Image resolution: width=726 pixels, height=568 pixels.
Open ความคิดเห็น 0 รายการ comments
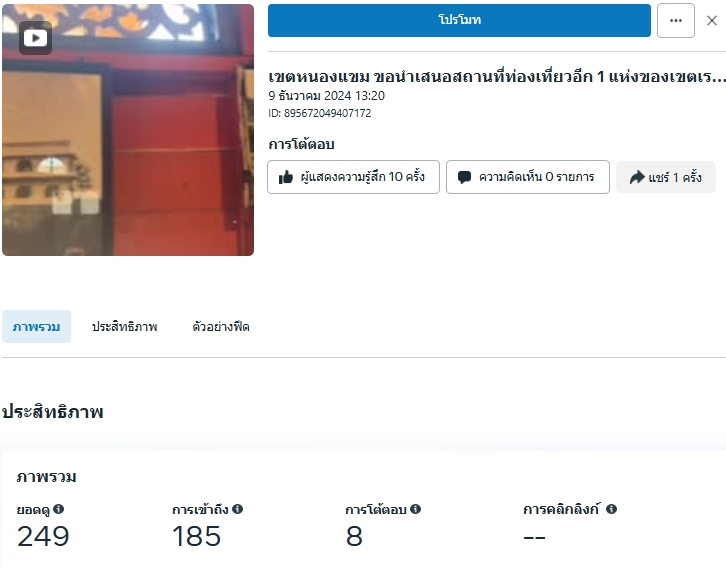click(528, 177)
